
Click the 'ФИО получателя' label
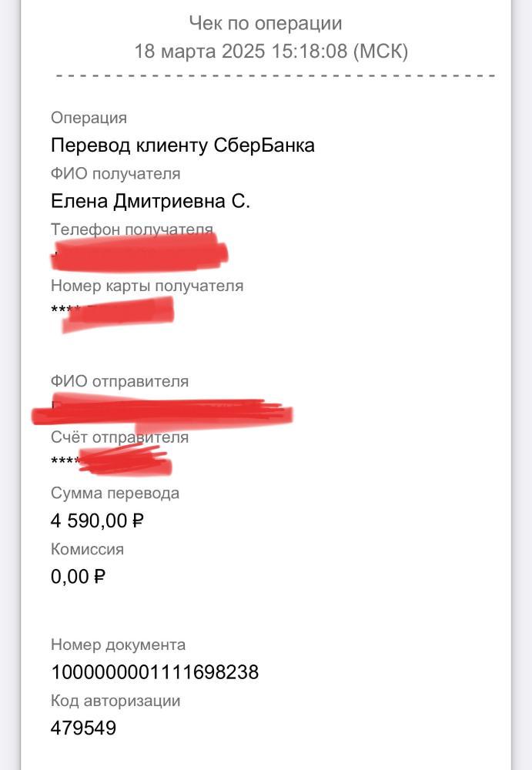coord(116,173)
